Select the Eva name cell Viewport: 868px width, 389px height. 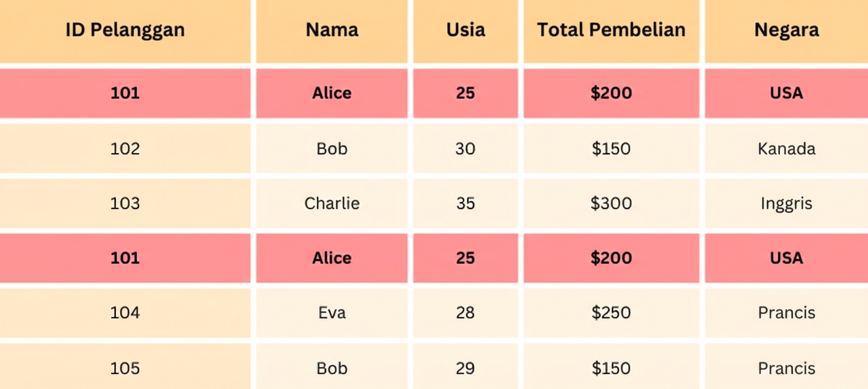332,313
